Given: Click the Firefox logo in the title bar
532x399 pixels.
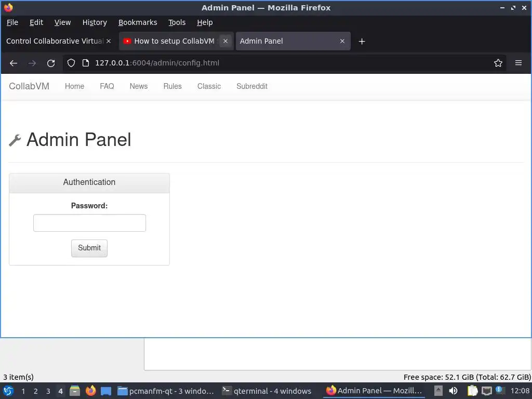Looking at the screenshot, I should [8, 7].
